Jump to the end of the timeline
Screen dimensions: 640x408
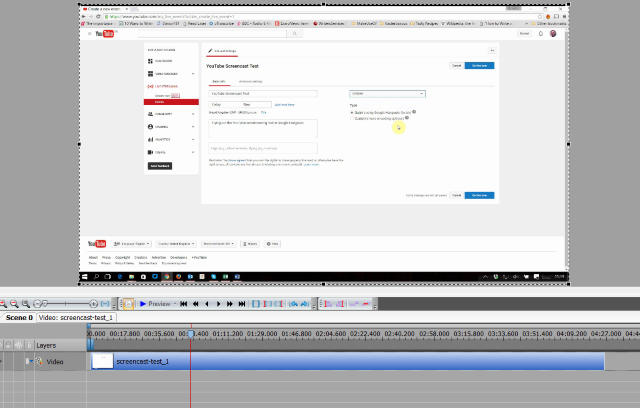point(242,304)
